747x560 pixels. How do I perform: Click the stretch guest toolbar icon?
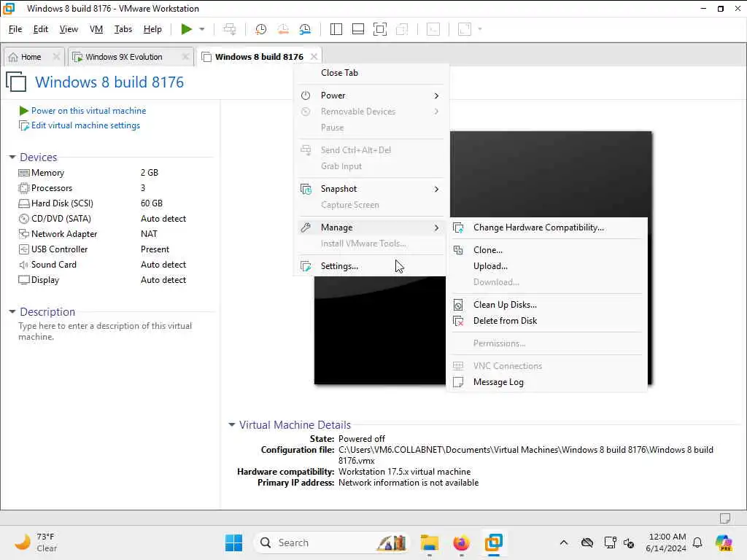click(465, 29)
